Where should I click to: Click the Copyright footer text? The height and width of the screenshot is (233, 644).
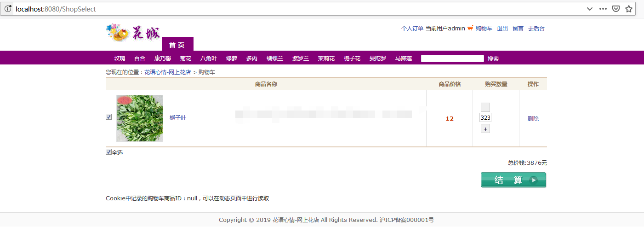click(x=326, y=220)
